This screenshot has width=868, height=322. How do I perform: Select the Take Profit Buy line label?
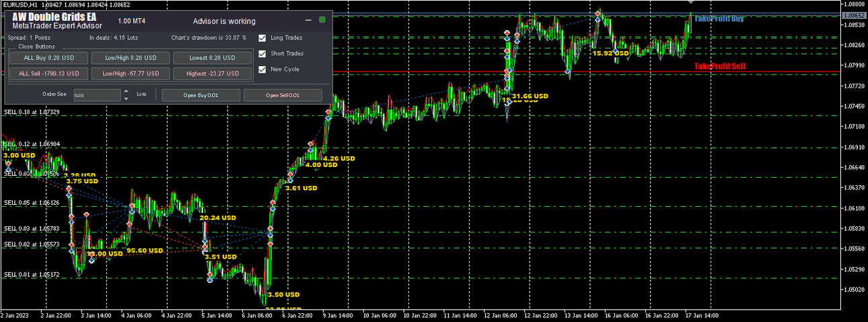[719, 20]
